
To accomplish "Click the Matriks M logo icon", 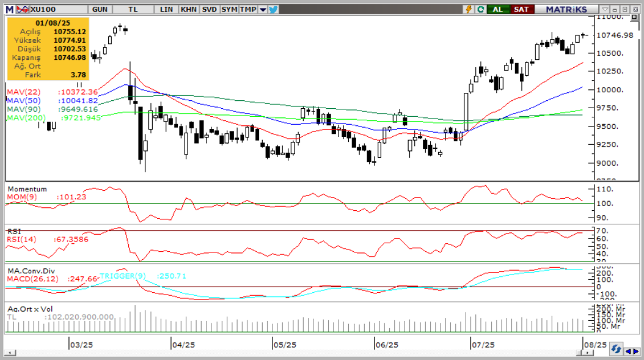I will [x=10, y=9].
